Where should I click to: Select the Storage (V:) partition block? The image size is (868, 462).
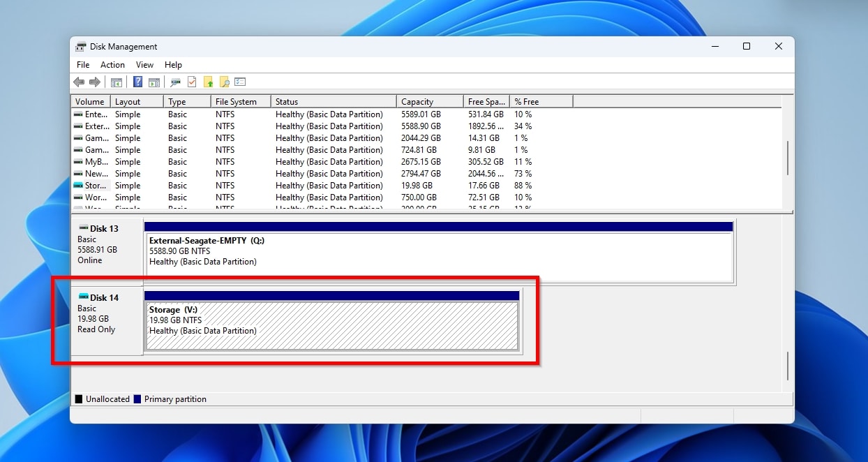click(x=332, y=320)
